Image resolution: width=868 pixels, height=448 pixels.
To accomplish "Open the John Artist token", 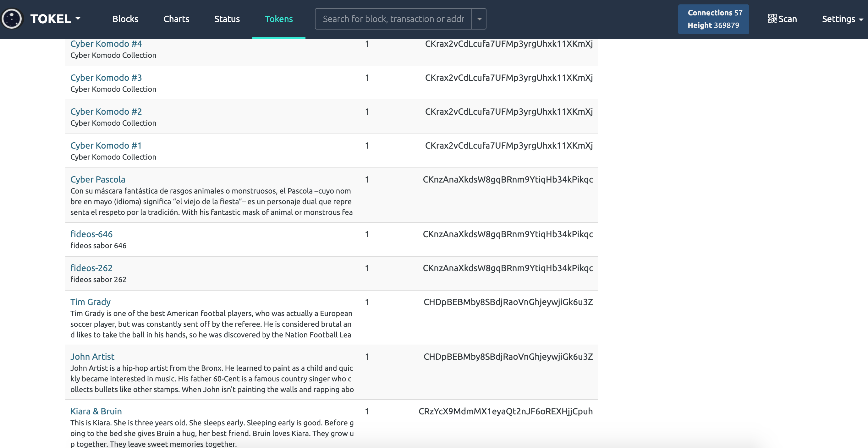I will point(92,357).
